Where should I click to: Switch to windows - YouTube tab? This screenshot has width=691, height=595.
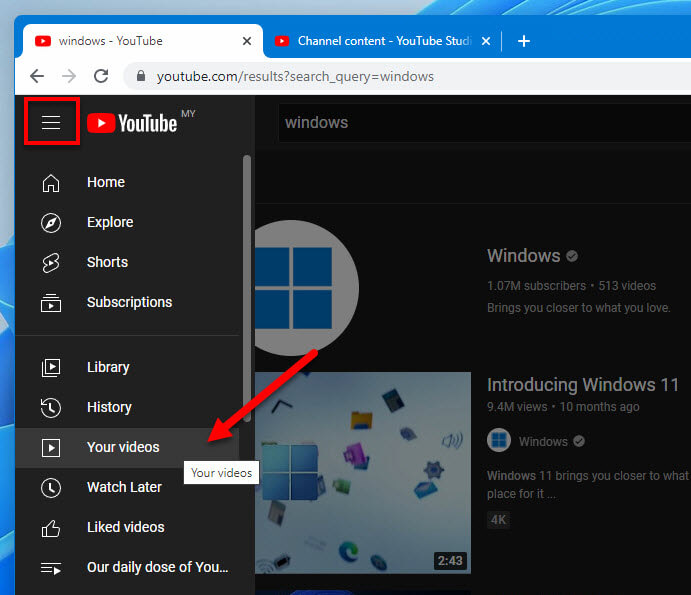(143, 41)
